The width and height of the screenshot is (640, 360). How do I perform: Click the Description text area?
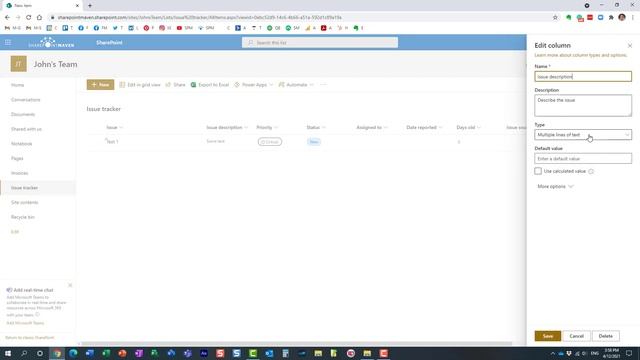[583, 105]
